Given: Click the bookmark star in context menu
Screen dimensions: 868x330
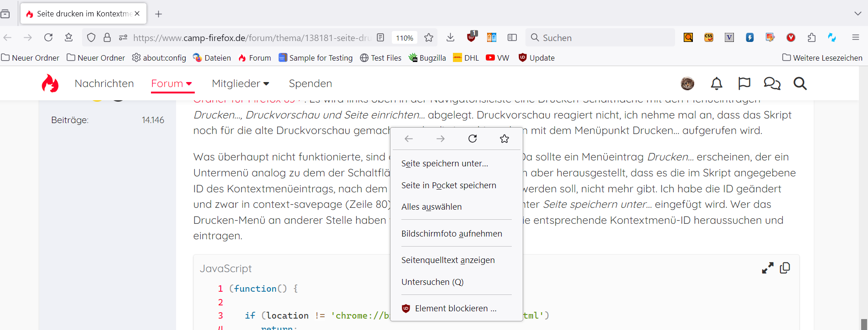Looking at the screenshot, I should (x=504, y=139).
